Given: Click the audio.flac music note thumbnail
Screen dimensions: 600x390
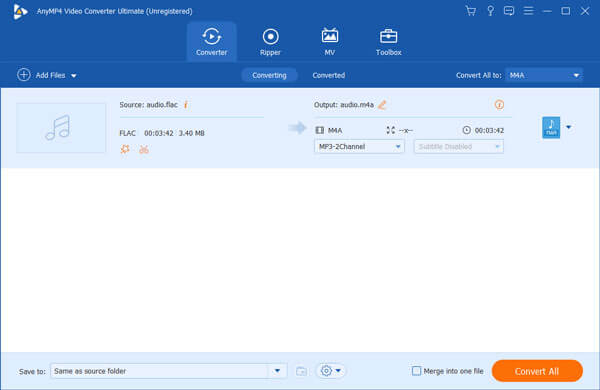Looking at the screenshot, I should tap(61, 128).
